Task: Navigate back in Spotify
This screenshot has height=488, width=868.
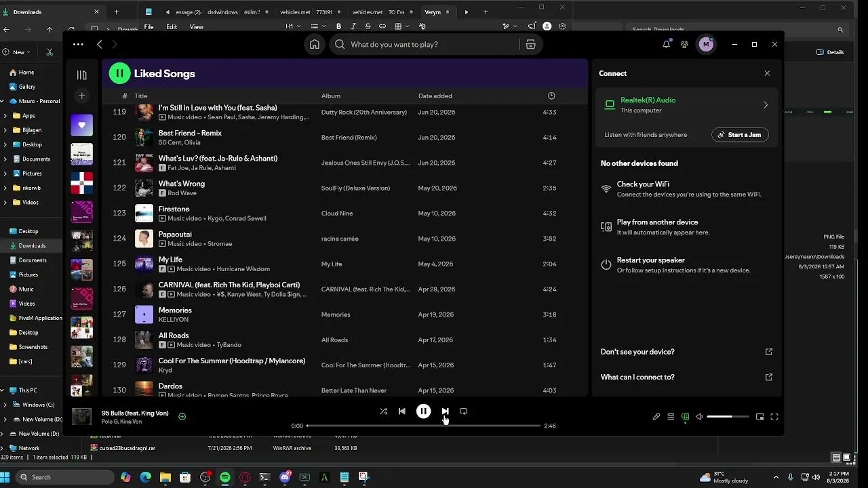Action: pos(99,44)
